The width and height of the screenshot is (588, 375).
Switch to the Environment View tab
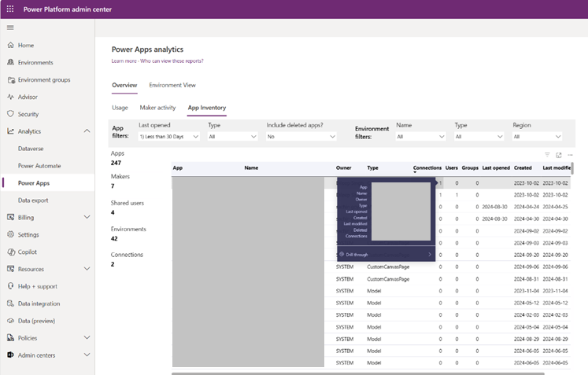(x=172, y=85)
